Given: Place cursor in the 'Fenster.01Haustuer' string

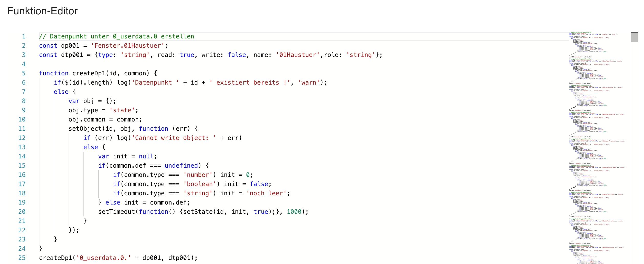Looking at the screenshot, I should [x=128, y=46].
